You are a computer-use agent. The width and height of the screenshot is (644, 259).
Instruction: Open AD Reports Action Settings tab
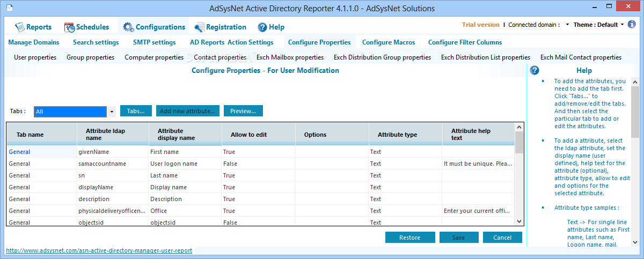[x=232, y=42]
